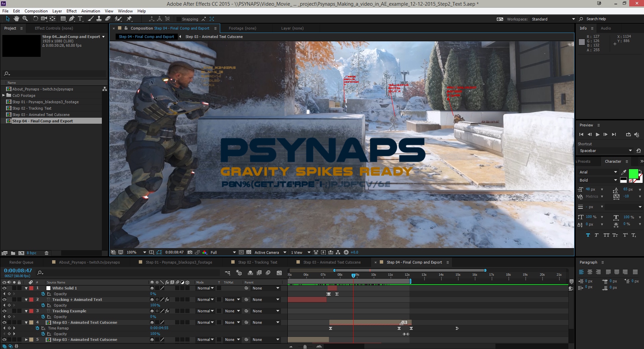
Task: Enable motion blur for all layers icon
Action: click(x=268, y=273)
